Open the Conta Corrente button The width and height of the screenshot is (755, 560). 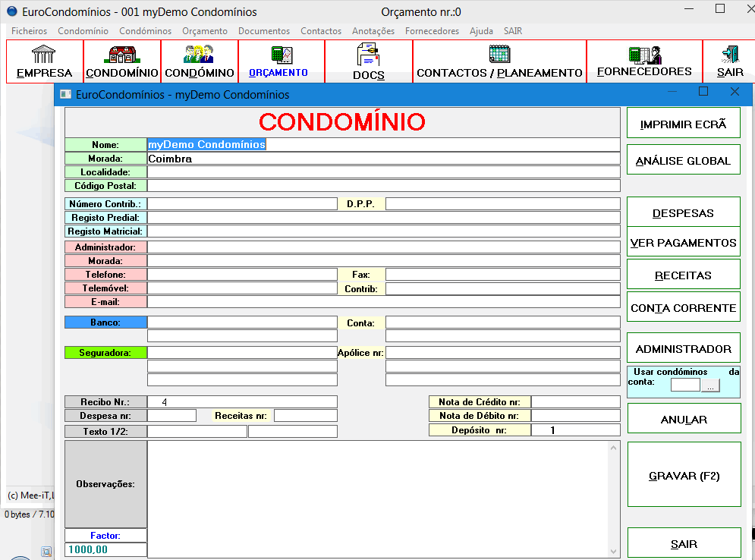[x=683, y=308]
